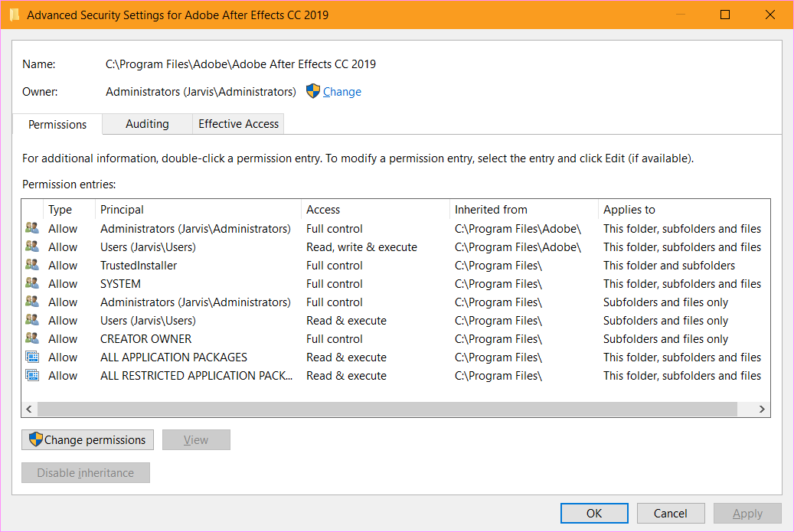
Task: Click the package icon for the ALL APPLICATION PACKAGES row
Action: pos(32,357)
